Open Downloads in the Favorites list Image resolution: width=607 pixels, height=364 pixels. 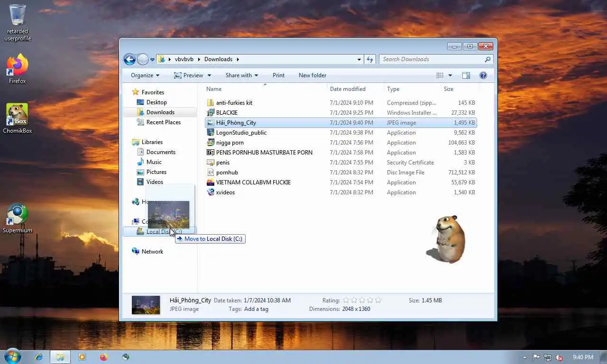(160, 112)
